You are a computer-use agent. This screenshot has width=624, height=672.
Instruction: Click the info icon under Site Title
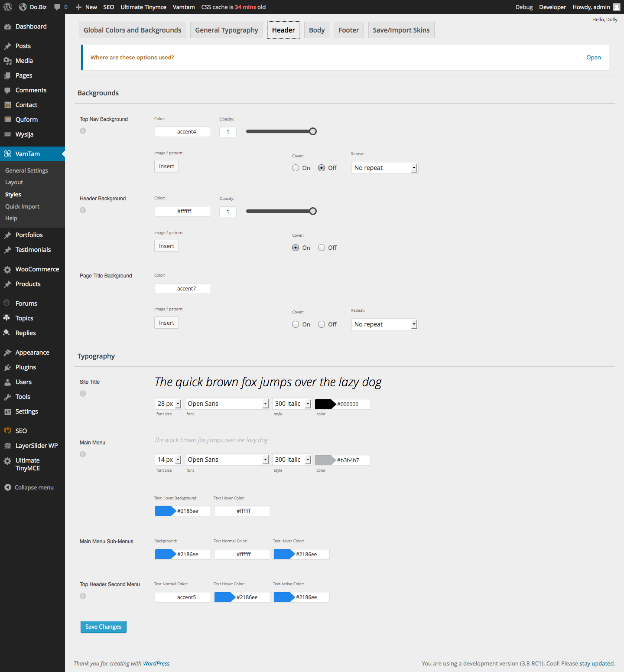pos(83,394)
